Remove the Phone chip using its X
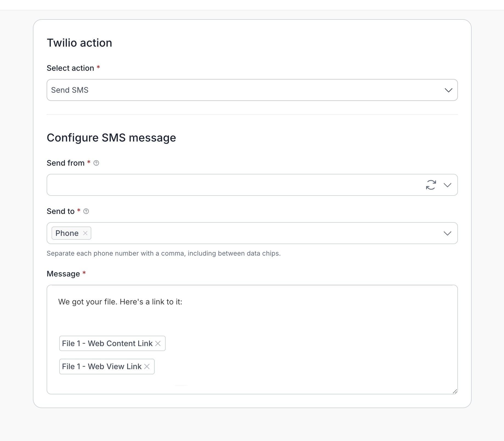This screenshot has width=504, height=441. coord(85,233)
